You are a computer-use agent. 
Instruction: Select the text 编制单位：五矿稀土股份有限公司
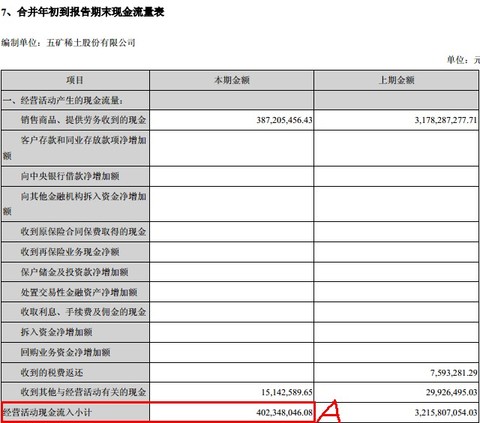[68, 43]
